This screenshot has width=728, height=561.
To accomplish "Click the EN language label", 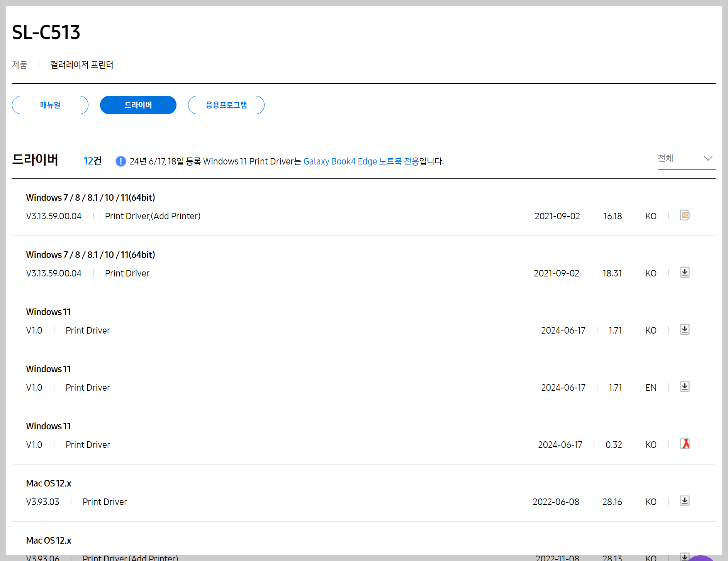I will pyautogui.click(x=651, y=388).
